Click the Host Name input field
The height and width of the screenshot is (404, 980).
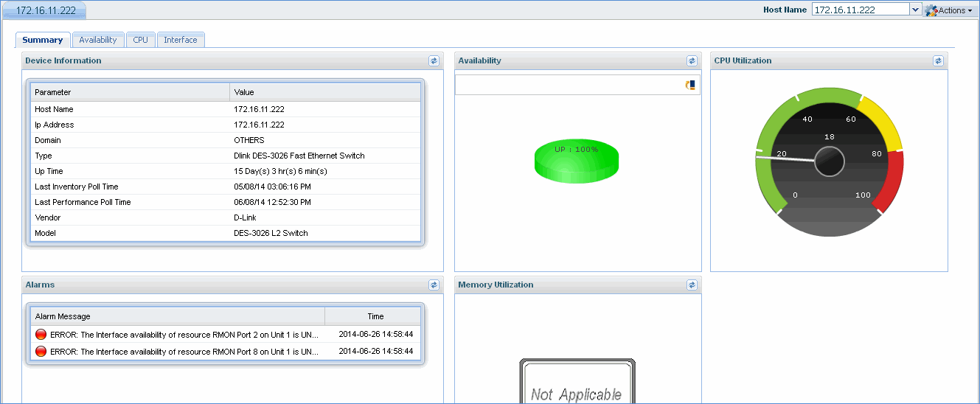(861, 10)
